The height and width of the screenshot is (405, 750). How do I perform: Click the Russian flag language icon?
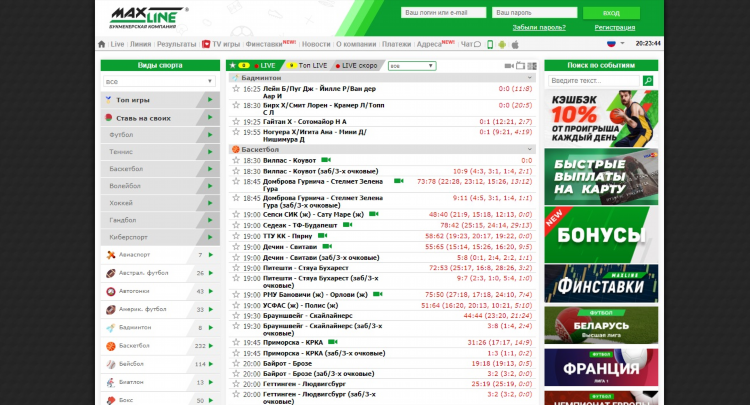(611, 44)
